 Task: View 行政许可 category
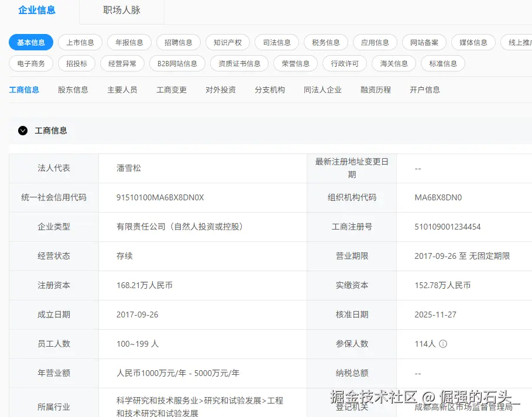[345, 63]
